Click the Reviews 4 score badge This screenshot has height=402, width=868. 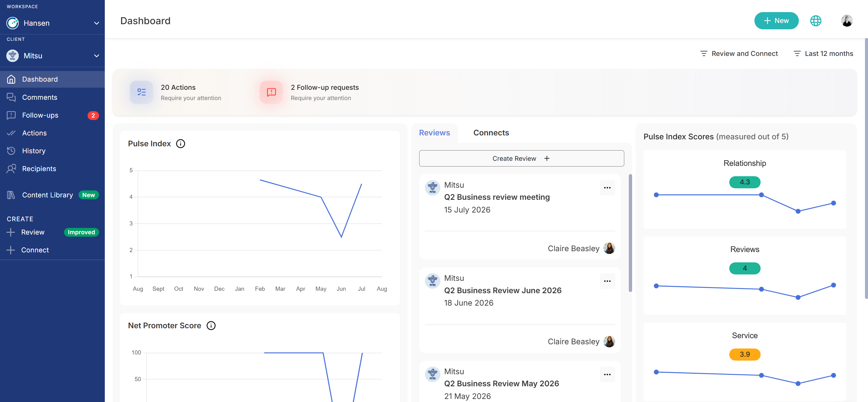coord(745,268)
